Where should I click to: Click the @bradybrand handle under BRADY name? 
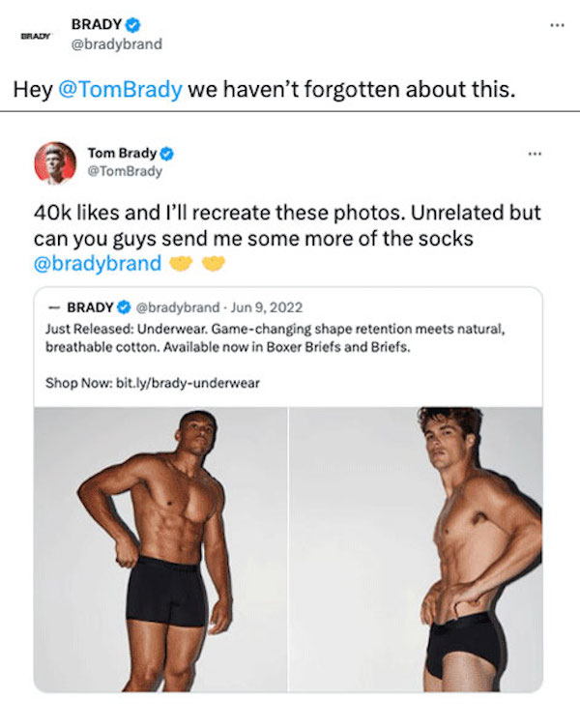[x=116, y=44]
